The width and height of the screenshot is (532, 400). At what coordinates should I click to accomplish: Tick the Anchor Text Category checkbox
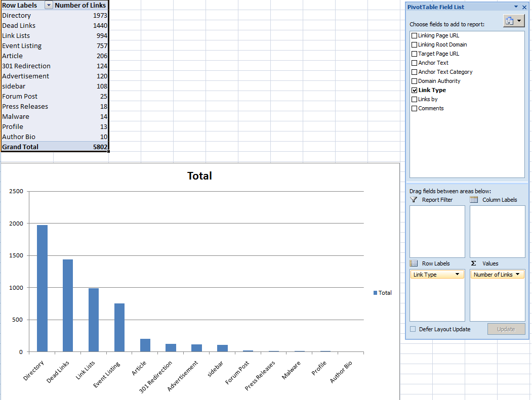point(415,72)
